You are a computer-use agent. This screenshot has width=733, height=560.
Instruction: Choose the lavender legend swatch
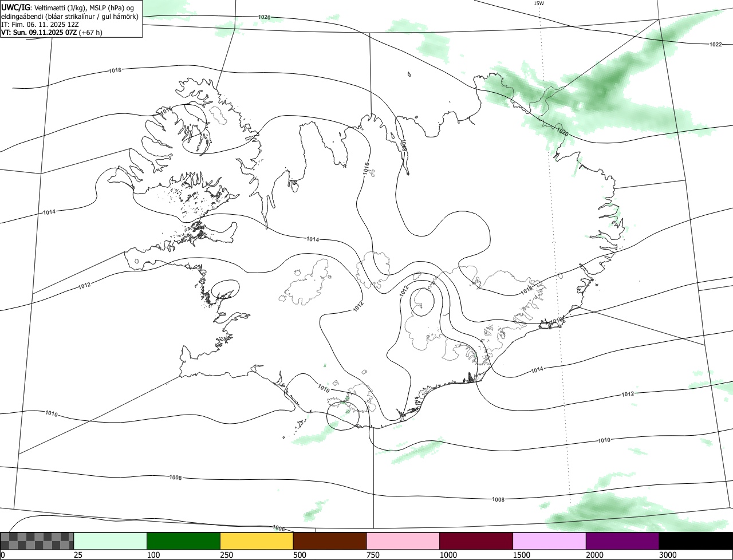coord(549,541)
